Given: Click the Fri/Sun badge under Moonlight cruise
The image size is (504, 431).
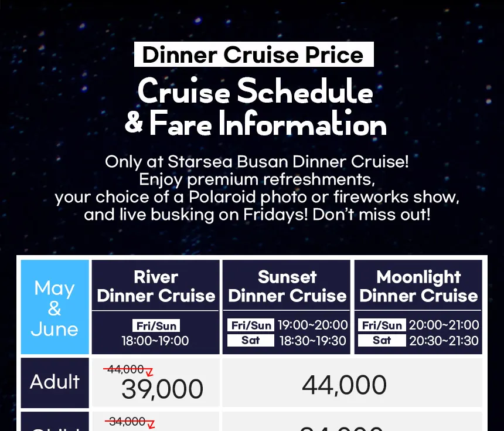Looking at the screenshot, I should [382, 325].
